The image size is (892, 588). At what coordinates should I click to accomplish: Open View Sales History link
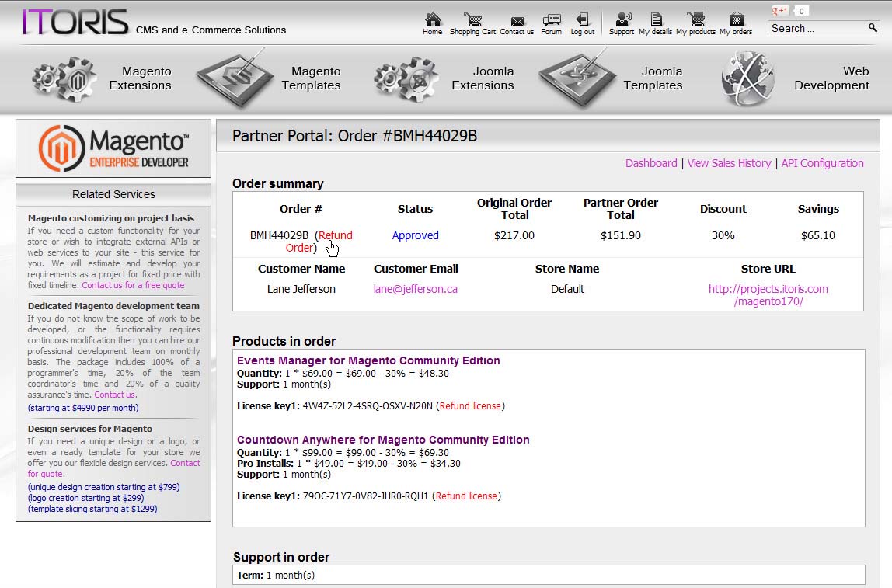[x=730, y=163]
